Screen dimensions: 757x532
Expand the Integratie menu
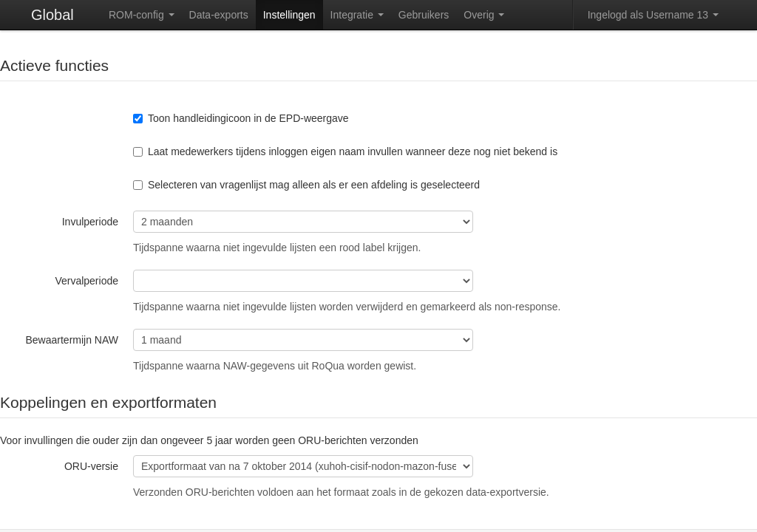click(x=356, y=15)
